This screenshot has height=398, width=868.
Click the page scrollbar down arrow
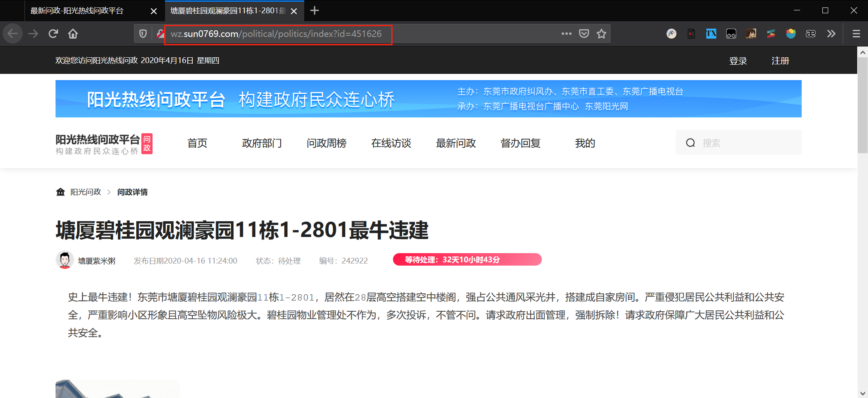click(x=863, y=393)
